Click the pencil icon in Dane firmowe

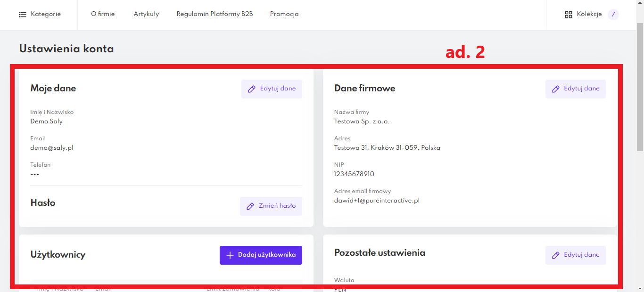556,89
